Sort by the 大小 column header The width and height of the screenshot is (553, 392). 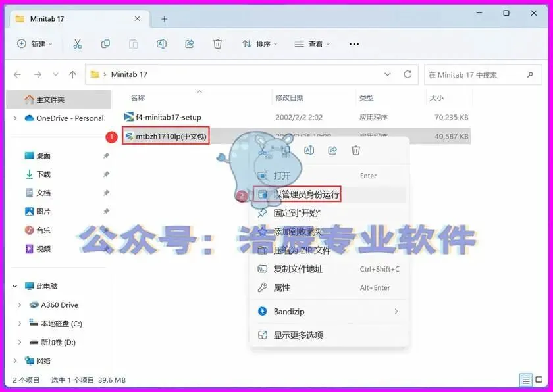point(436,98)
